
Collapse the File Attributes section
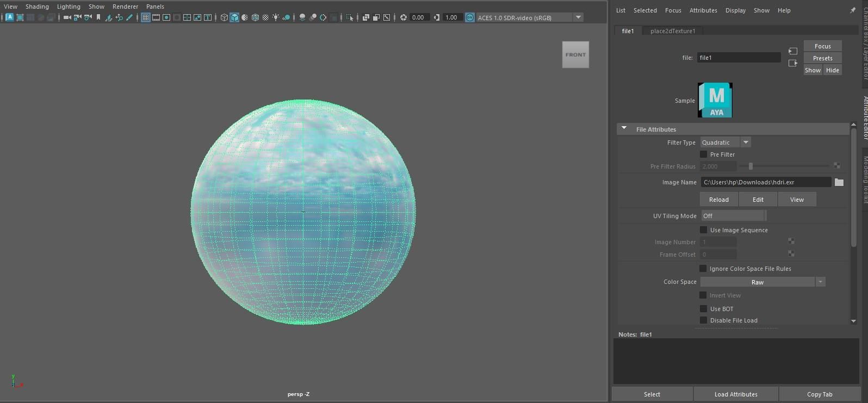point(624,129)
